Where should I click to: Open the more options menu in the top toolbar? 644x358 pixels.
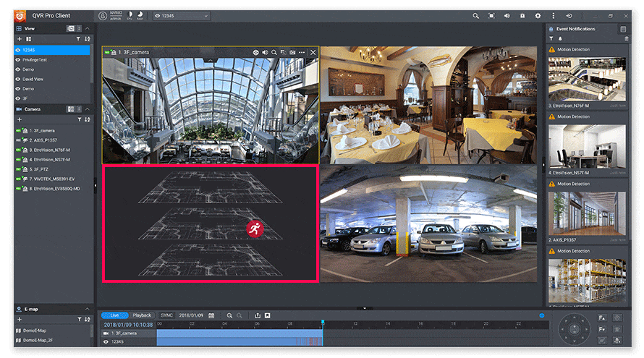(x=554, y=15)
